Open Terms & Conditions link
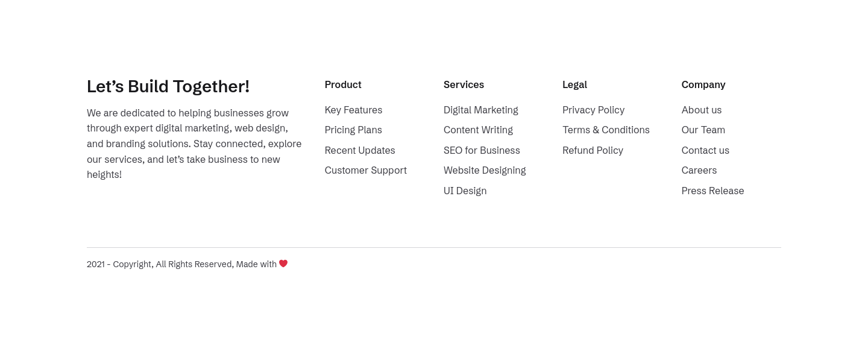The width and height of the screenshot is (868, 348). (x=606, y=130)
